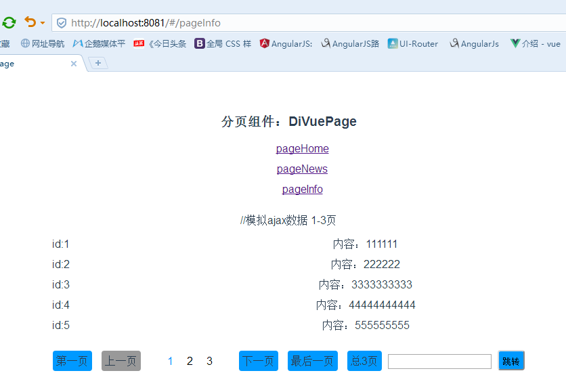Open the Bootstrap 全局 CSS 样 bookmark
This screenshot has width=566, height=392.
tap(223, 44)
